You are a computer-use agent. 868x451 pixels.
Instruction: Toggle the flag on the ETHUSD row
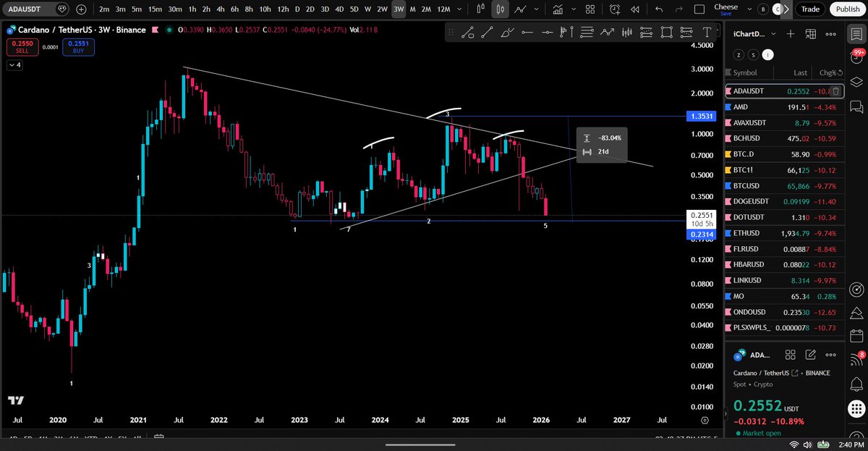coord(728,233)
